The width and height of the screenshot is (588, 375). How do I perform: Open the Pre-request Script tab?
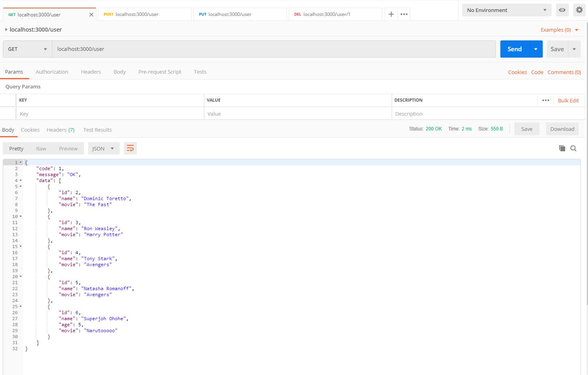(160, 72)
